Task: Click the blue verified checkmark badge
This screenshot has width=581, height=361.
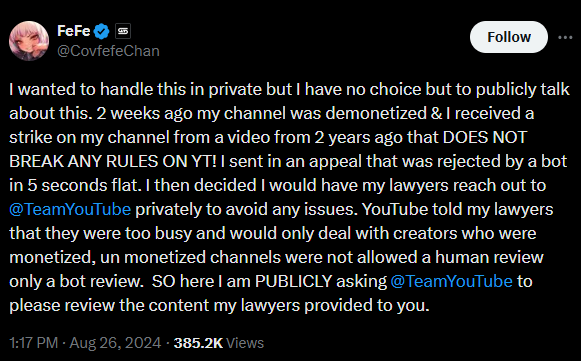Action: tap(102, 32)
